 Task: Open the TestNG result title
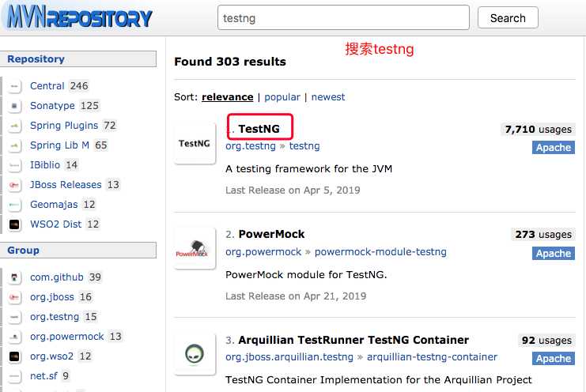coord(259,129)
